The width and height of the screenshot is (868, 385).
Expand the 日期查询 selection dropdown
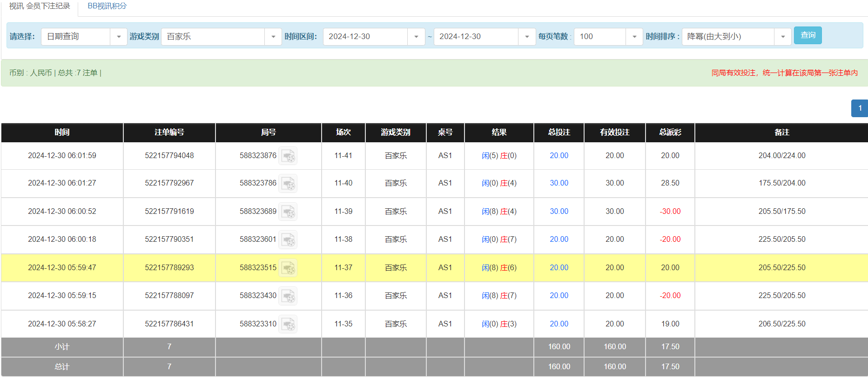119,37
